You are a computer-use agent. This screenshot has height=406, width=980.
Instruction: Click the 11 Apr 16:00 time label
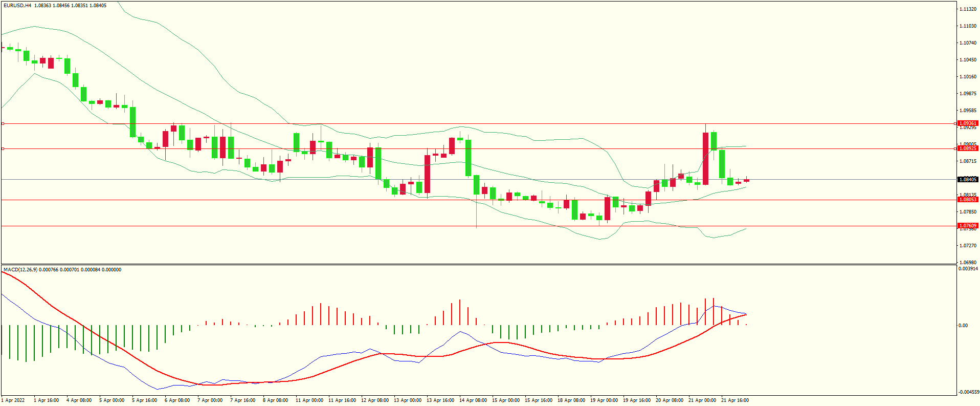(x=342, y=400)
